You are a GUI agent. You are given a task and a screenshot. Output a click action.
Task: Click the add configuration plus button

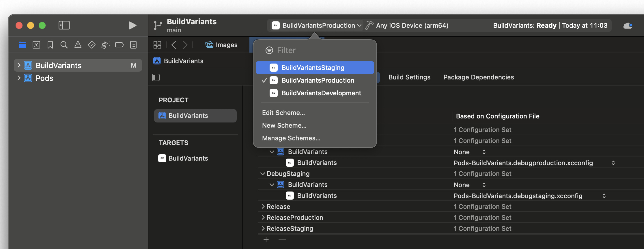(266, 239)
